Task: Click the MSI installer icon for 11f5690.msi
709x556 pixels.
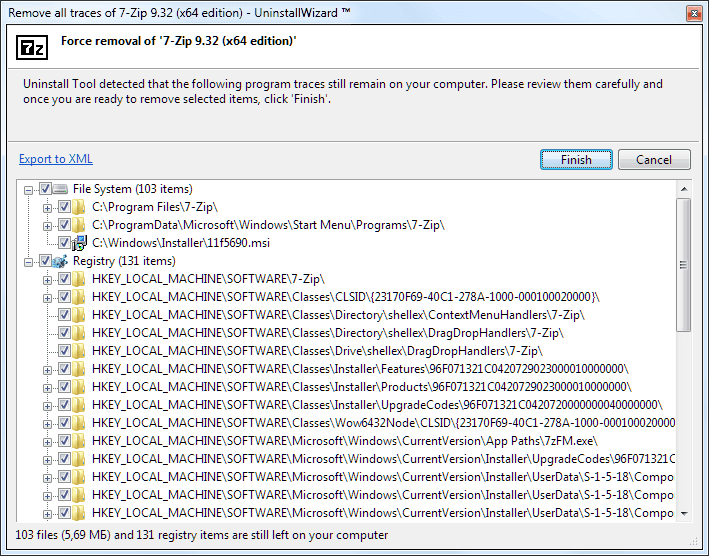Action: coord(79,243)
